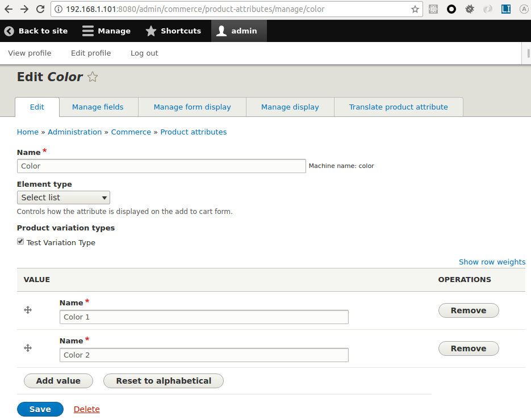Open the Element type dropdown
This screenshot has height=420, width=531.
[x=63, y=198]
